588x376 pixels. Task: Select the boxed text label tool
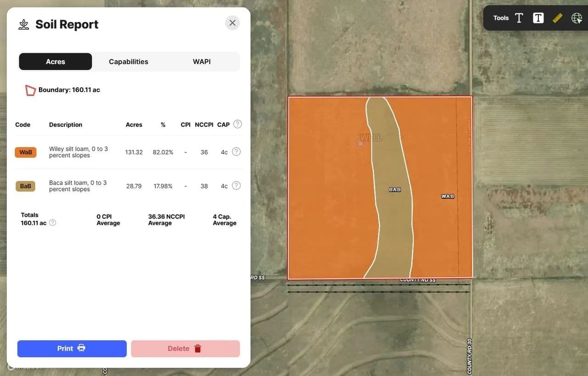[538, 18]
